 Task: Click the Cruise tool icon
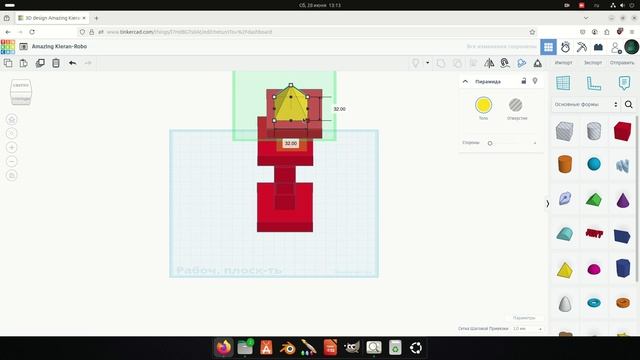(x=505, y=63)
